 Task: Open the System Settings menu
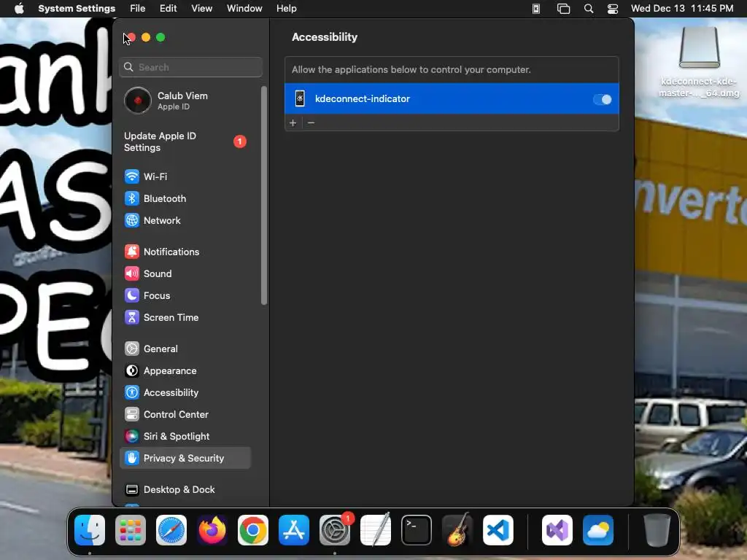coord(77,9)
